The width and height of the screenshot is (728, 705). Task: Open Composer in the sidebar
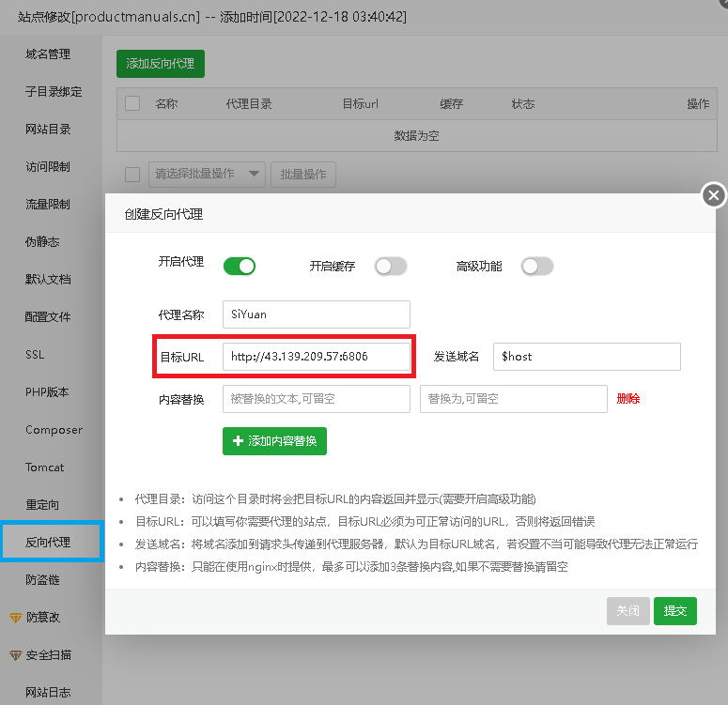point(54,430)
